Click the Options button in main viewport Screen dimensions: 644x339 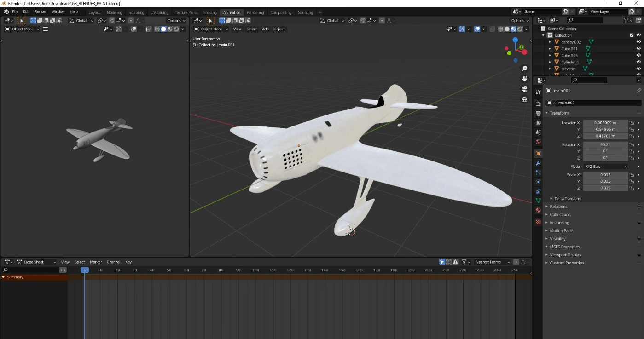(x=520, y=21)
